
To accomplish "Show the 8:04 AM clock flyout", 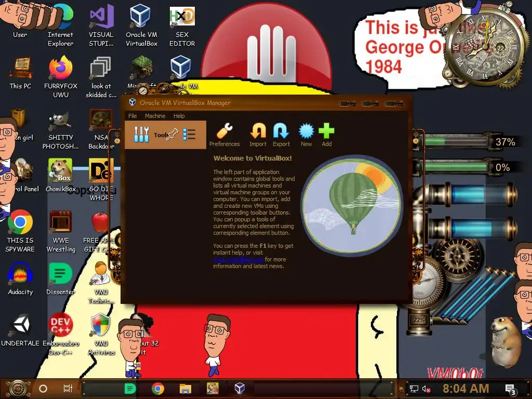I will click(465, 389).
